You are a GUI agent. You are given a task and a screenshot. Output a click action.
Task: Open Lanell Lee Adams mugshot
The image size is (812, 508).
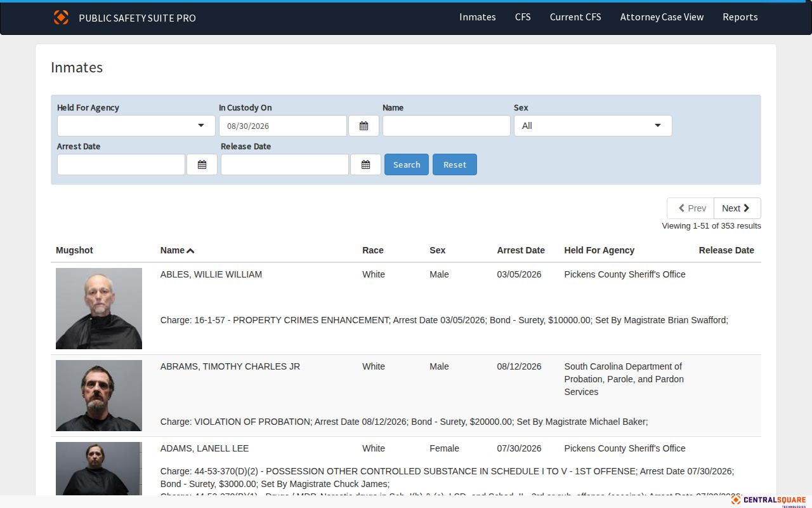click(99, 469)
